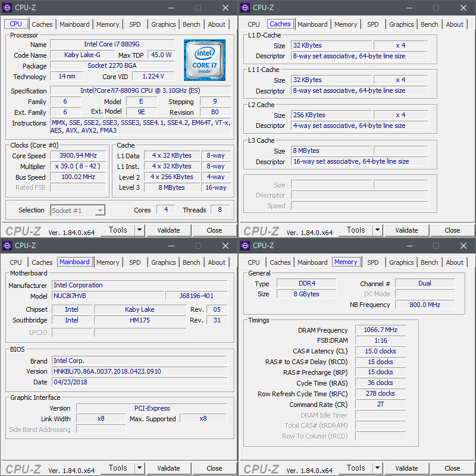
Task: Click the Code Name value Kaby Lake-G
Action: pyautogui.click(x=82, y=55)
